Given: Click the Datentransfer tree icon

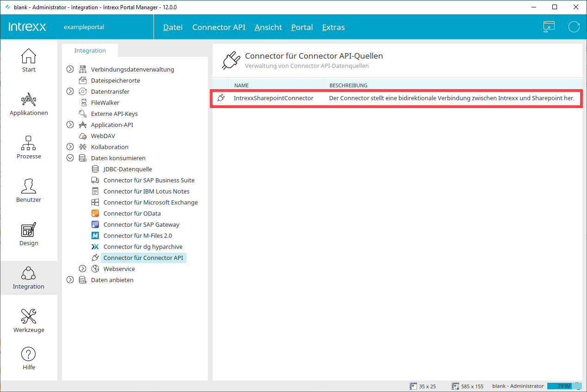Looking at the screenshot, I should pos(83,91).
